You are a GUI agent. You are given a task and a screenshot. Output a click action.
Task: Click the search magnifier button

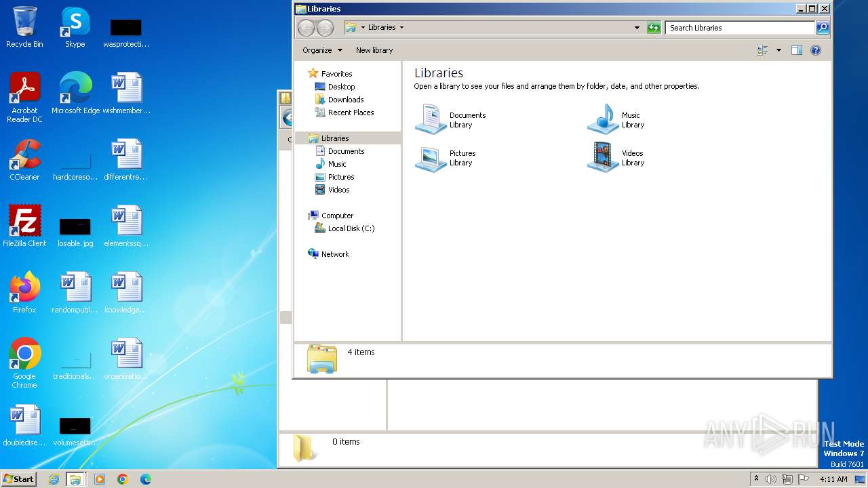[x=823, y=28]
